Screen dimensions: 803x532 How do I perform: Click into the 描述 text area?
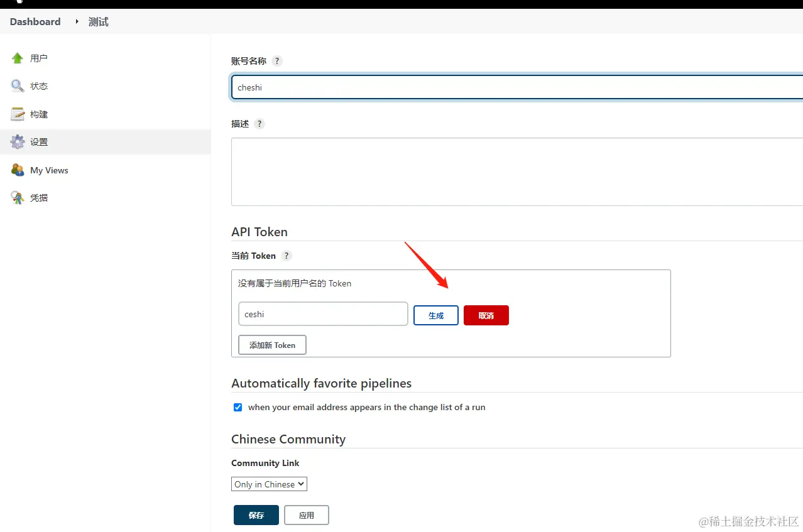tap(517, 171)
